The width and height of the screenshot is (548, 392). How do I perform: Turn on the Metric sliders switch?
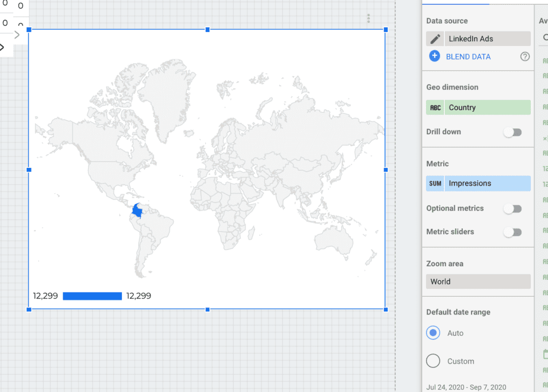512,232
